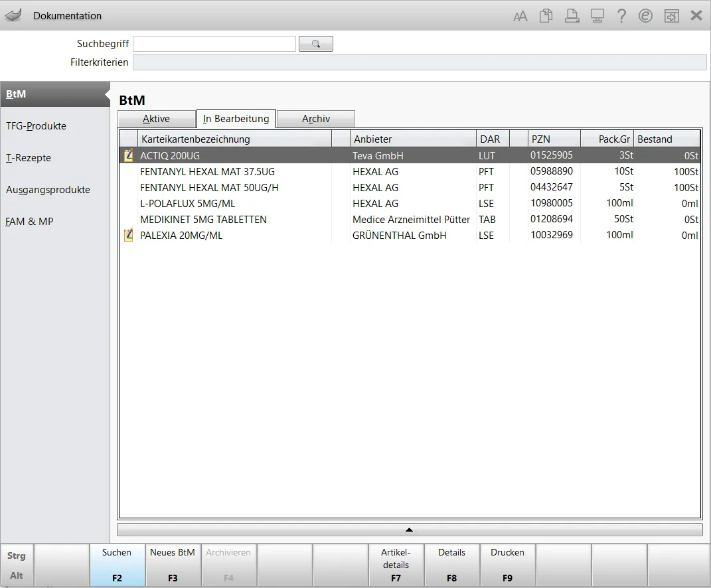Sort by Bestand column header
This screenshot has height=588, width=711.
(667, 139)
